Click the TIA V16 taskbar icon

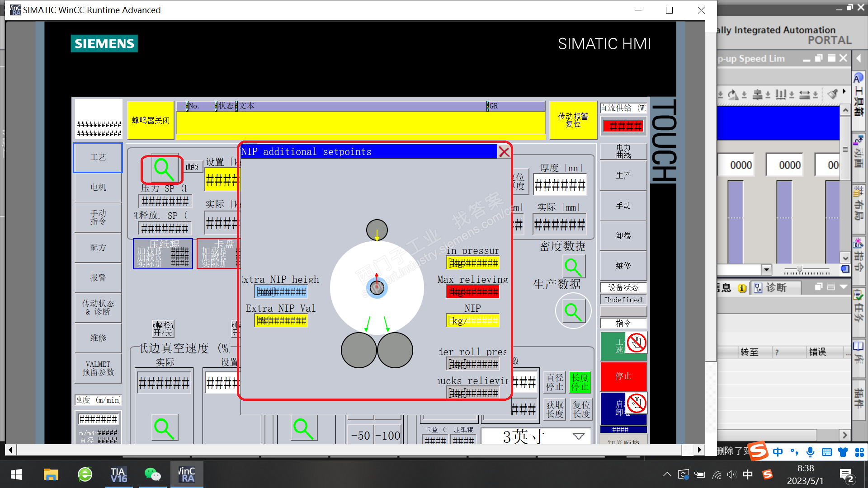point(118,474)
